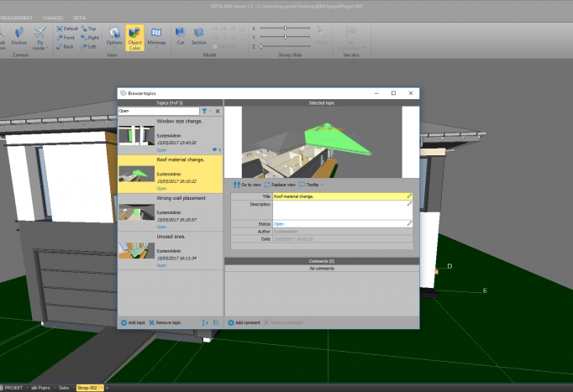This screenshot has width=573, height=392.
Task: Click the Object Color ribbon button
Action: tap(134, 37)
